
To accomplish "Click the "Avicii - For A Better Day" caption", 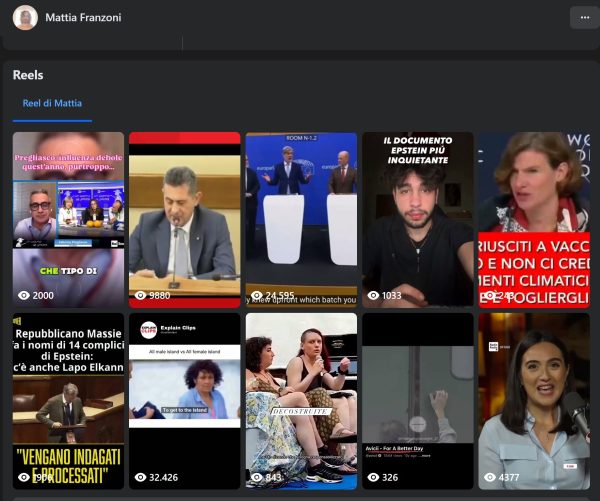I will pyautogui.click(x=394, y=448).
